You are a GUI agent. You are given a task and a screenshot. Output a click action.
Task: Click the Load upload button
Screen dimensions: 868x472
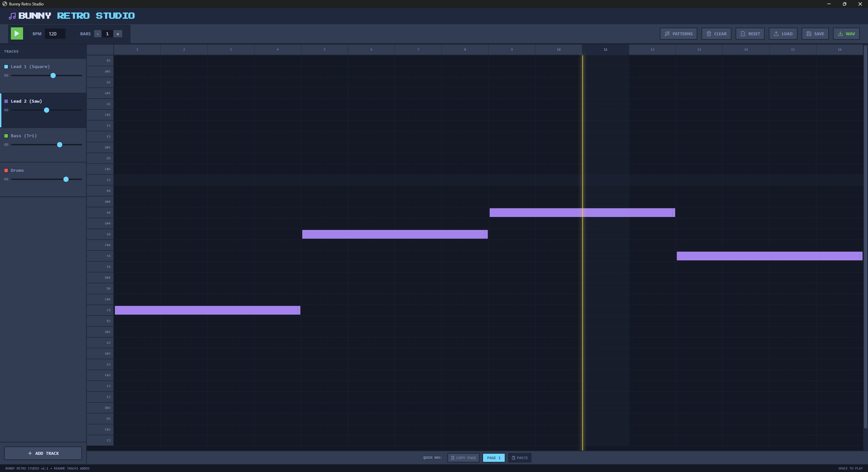(x=783, y=34)
